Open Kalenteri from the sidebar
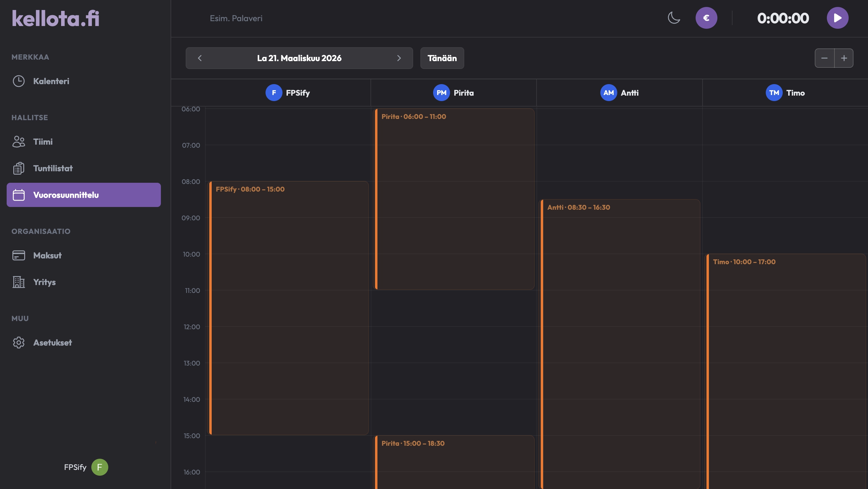 tap(51, 81)
